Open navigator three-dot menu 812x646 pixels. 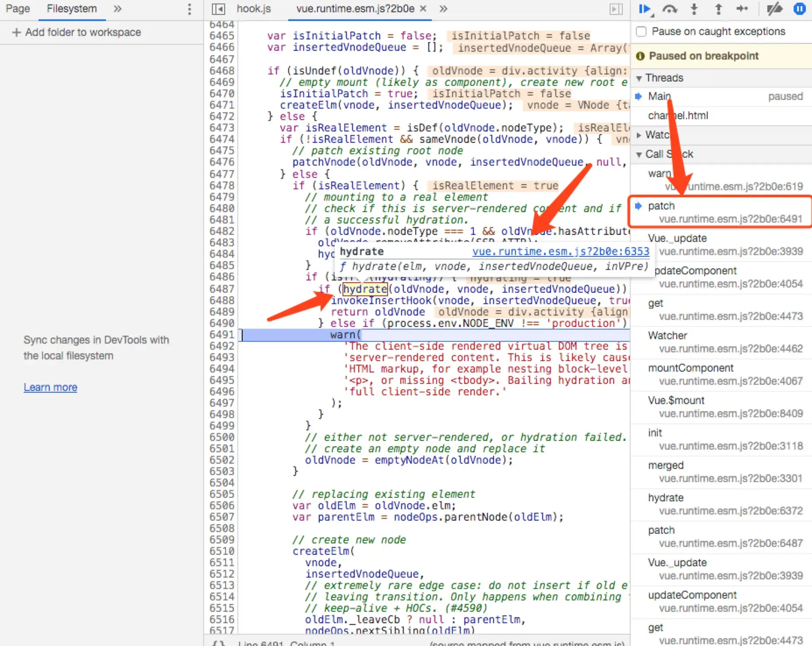(x=189, y=9)
